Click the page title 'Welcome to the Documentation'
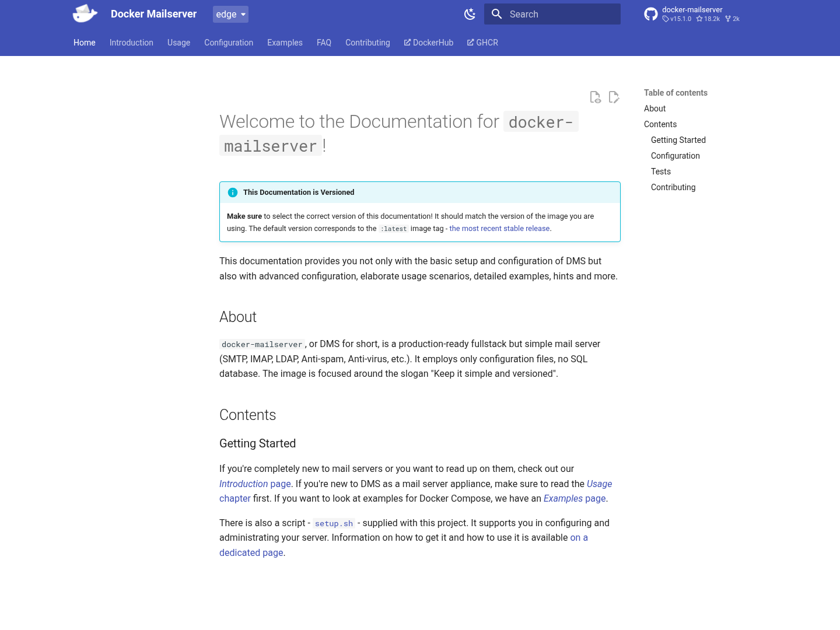 click(x=399, y=133)
